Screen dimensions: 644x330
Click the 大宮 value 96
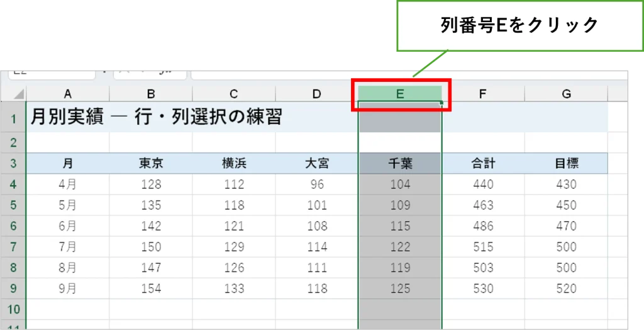tap(316, 185)
